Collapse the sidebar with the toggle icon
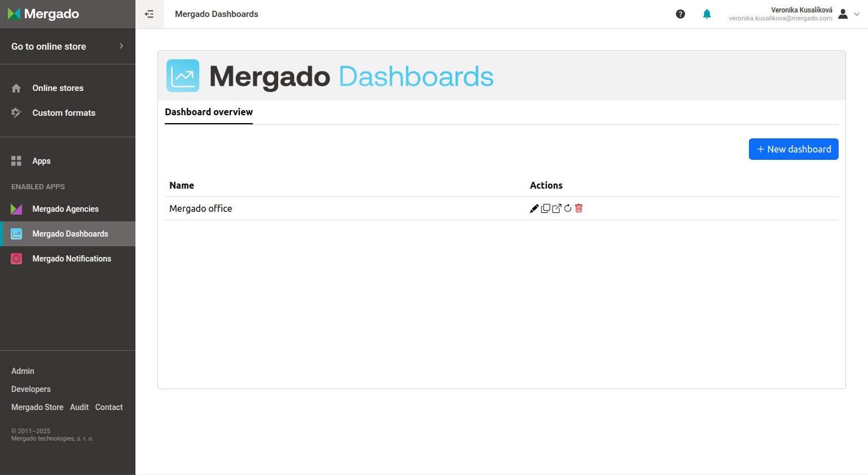The image size is (868, 475). click(149, 14)
